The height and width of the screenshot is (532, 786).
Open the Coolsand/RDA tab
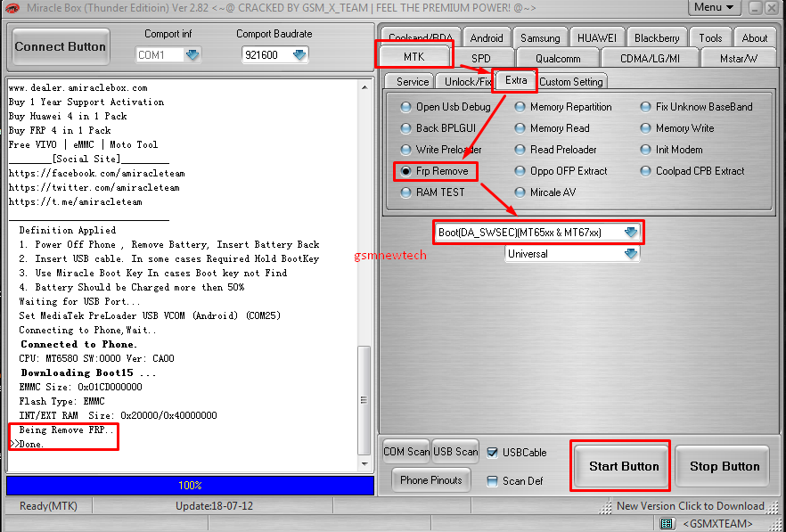421,37
